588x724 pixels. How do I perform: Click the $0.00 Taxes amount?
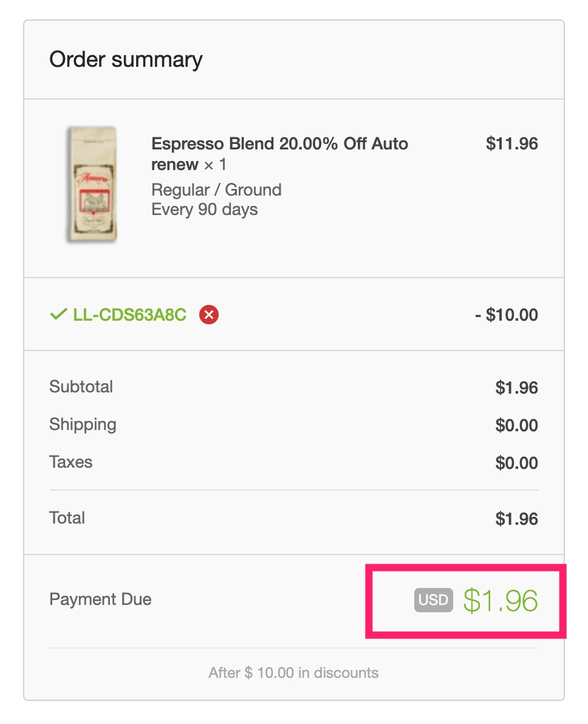coord(516,463)
